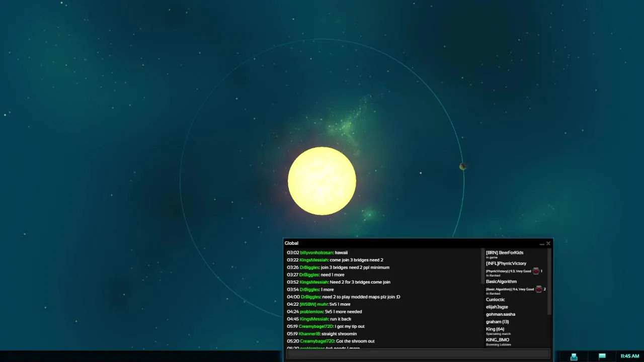Image resolution: width=644 pixels, height=362 pixels.
Task: Select user gohman.sasha in list
Action: point(501,314)
